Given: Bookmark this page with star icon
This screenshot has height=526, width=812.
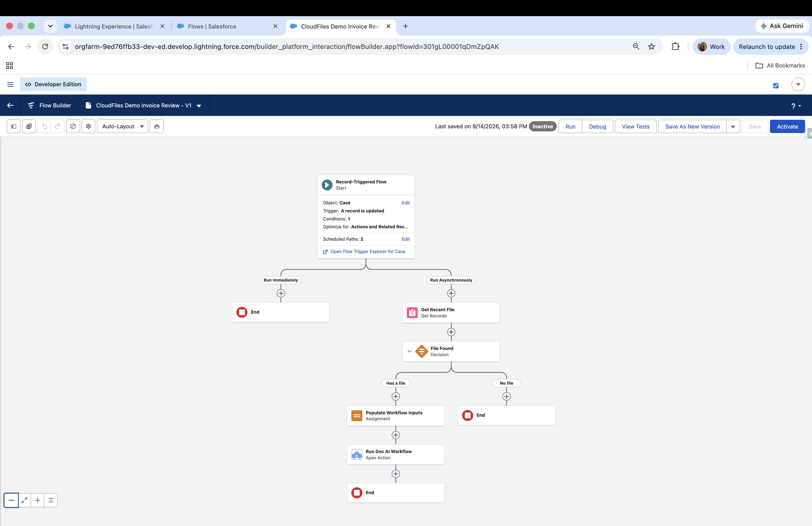Looking at the screenshot, I should (x=652, y=47).
